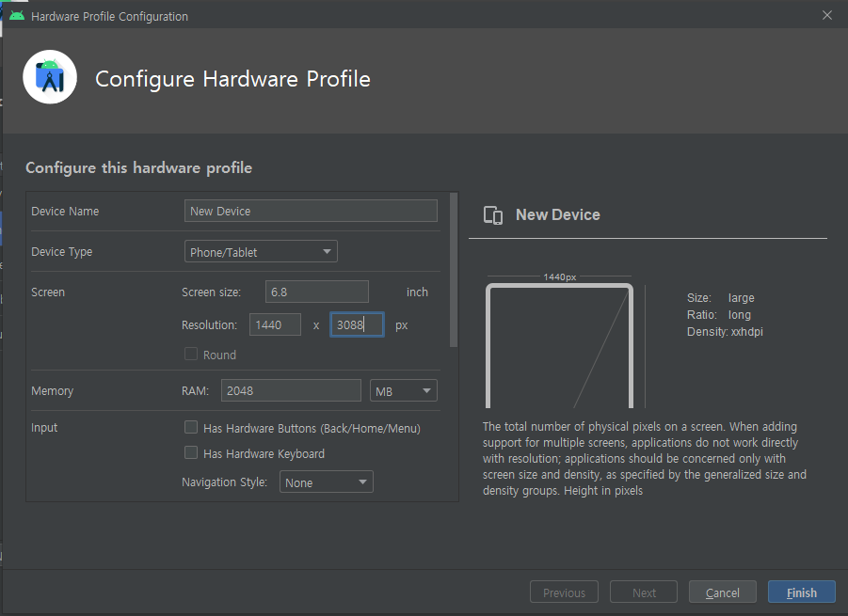Click the 'Configure this hardware profile' heading
The width and height of the screenshot is (848, 616).
139,168
